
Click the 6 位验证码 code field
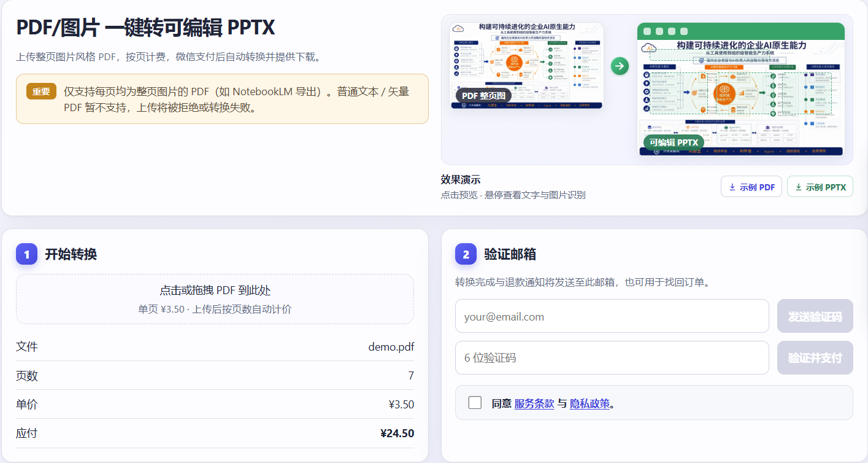click(612, 357)
